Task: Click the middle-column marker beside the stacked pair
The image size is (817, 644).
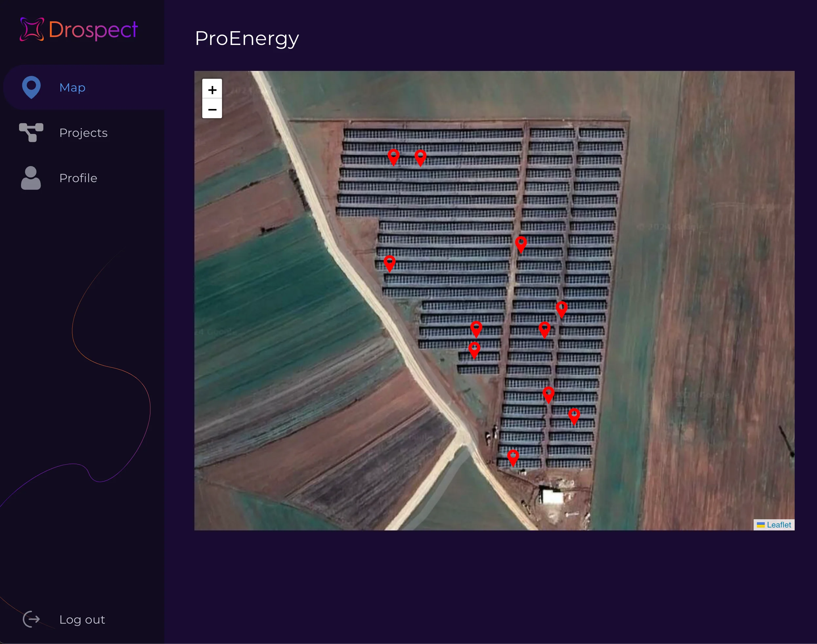Action: [545, 330]
